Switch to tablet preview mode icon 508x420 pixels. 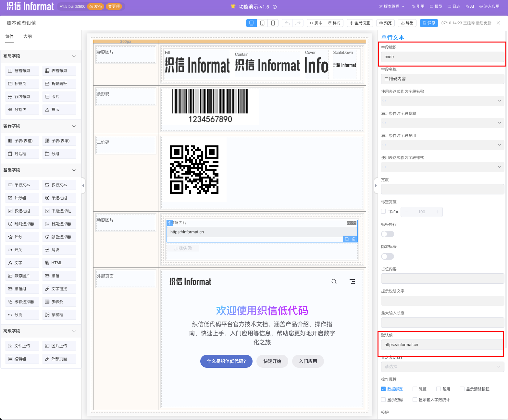[x=262, y=23]
